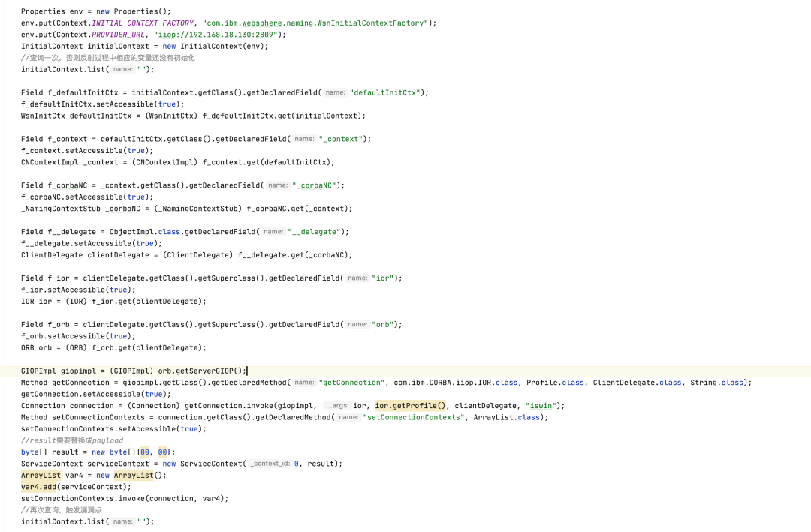This screenshot has height=532, width=811.
Task: Click the '_NamingContextStub _corbaNC' declaration line
Action: (x=187, y=209)
